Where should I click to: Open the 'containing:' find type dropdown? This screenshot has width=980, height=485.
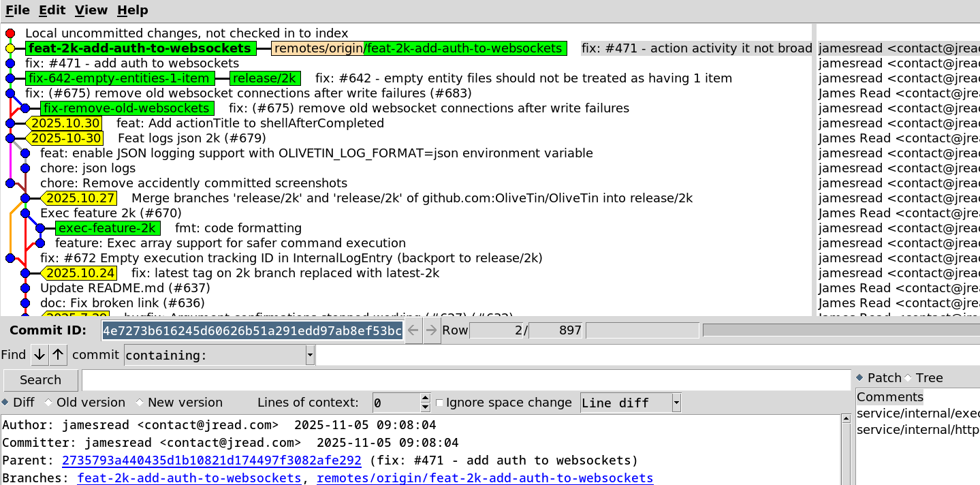310,355
